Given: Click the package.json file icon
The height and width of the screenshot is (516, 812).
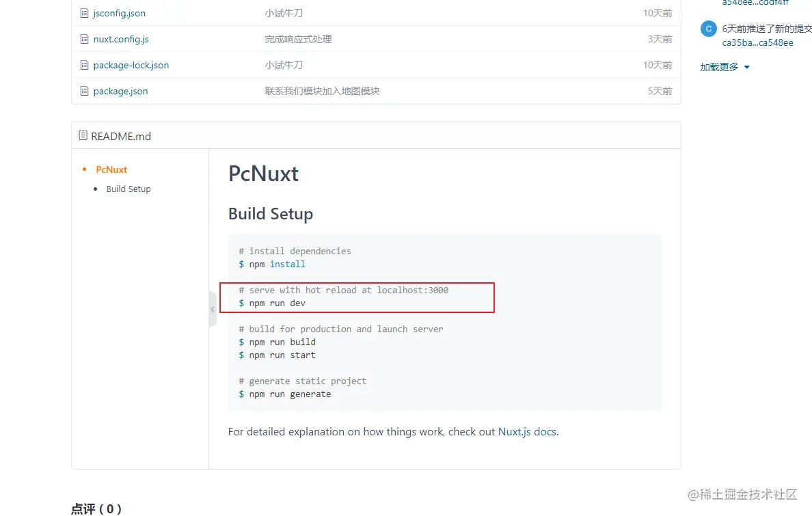Looking at the screenshot, I should 84,91.
